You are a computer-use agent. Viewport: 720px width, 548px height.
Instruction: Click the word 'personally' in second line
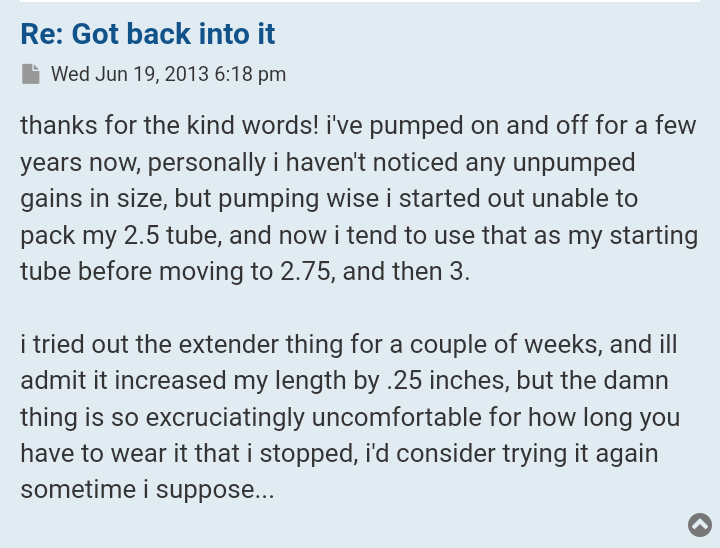(x=207, y=163)
